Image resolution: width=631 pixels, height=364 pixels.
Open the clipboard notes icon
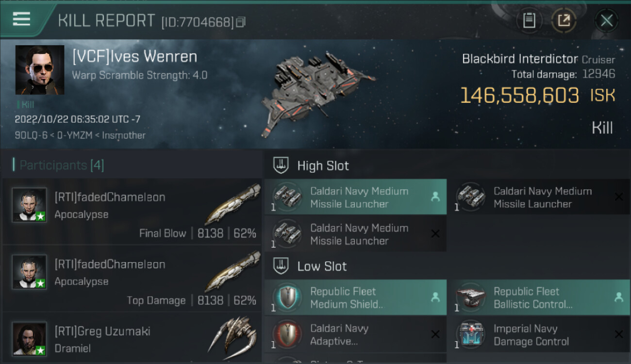coord(529,20)
